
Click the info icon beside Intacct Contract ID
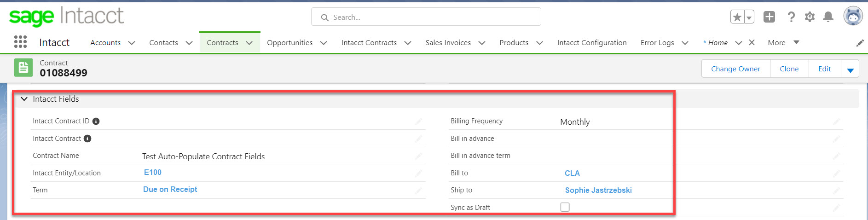tap(96, 121)
